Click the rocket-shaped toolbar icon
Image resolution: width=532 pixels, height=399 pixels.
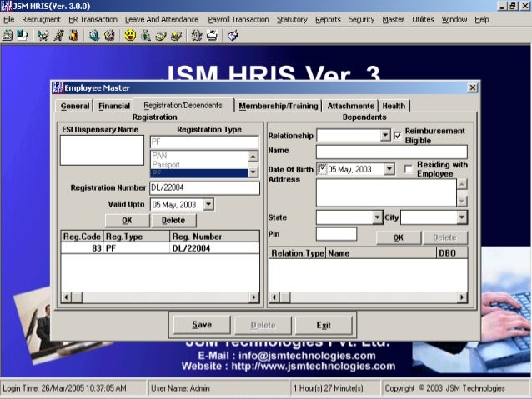coord(58,35)
